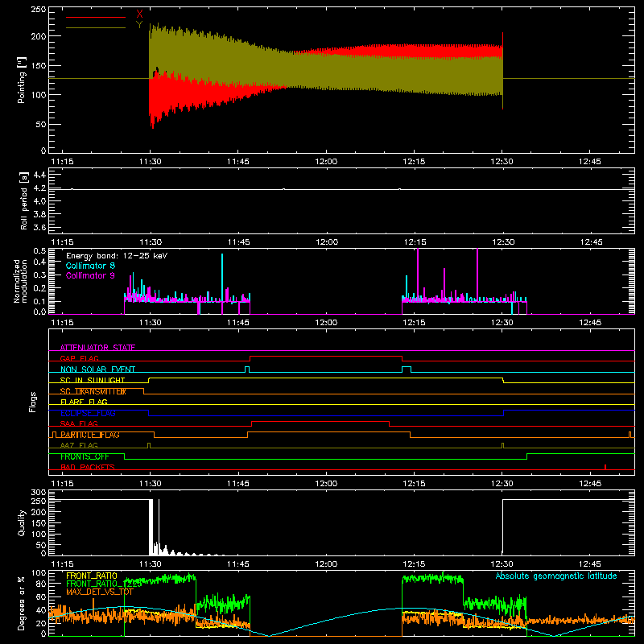This screenshot has height=644, width=644.
Task: Click the MAX_DET_VS_TOT legend entry
Action: tap(99, 592)
